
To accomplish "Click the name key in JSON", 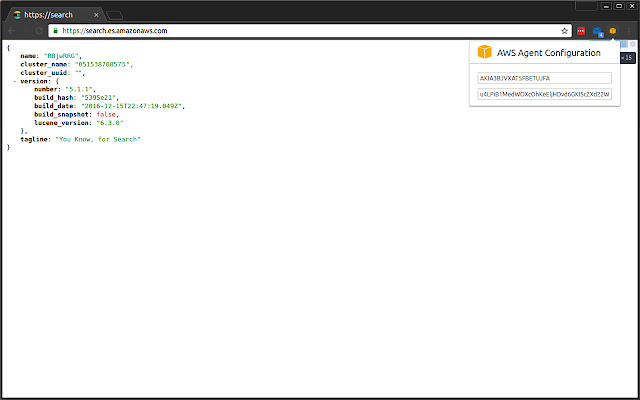I will pyautogui.click(x=29, y=56).
